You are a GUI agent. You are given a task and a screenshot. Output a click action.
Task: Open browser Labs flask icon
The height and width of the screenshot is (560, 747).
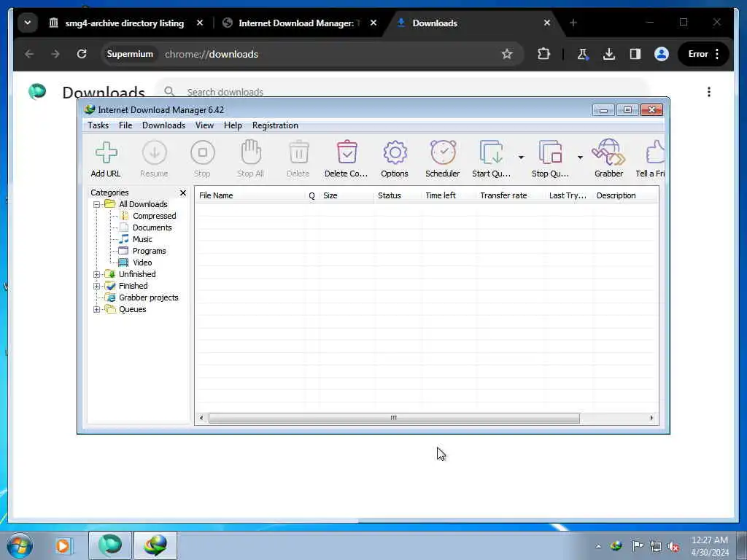(583, 54)
